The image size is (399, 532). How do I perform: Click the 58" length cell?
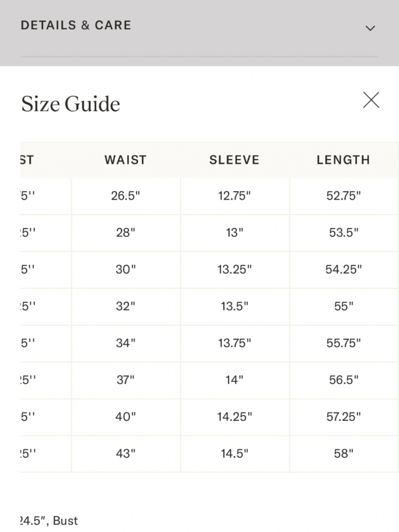(344, 453)
